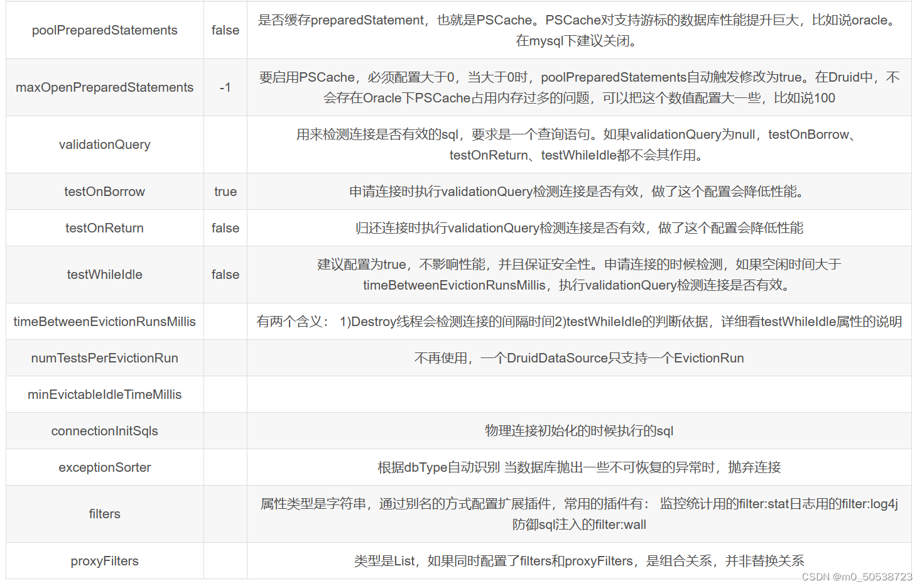
Task: Select the proxyFilters property name
Action: [x=104, y=561]
